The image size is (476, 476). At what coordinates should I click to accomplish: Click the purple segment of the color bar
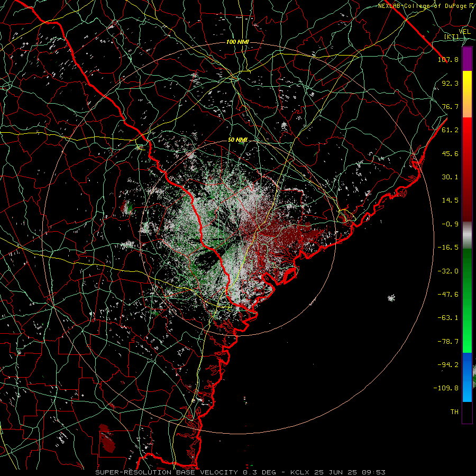[x=467, y=59]
